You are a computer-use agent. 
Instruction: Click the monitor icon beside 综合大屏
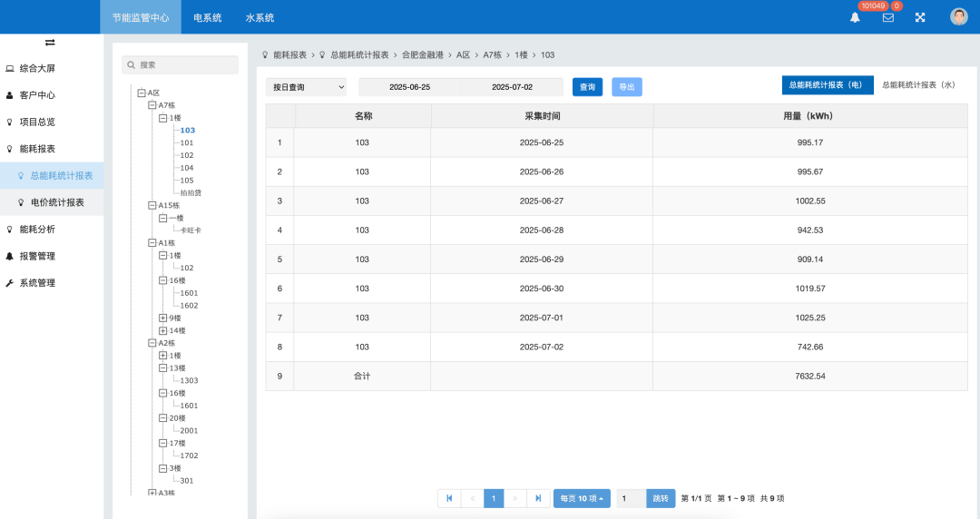coord(9,69)
